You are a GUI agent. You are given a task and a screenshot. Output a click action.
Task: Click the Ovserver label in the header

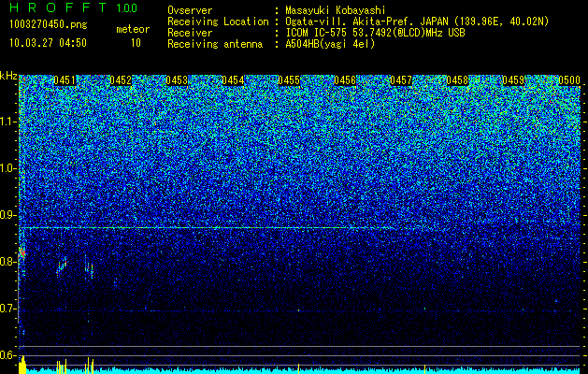(x=190, y=10)
